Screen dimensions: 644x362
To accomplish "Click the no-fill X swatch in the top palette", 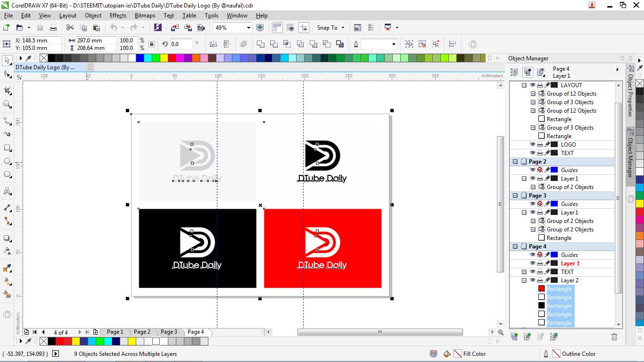I will tap(44, 58).
